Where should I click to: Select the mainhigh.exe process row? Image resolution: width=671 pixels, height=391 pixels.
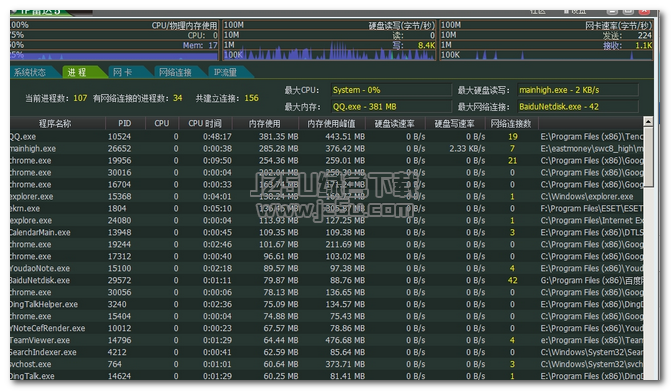[327, 148]
